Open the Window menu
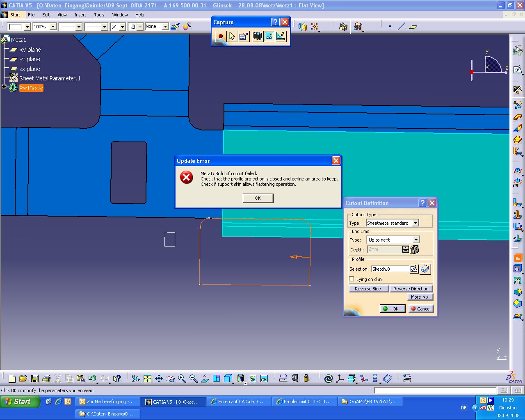The height and width of the screenshot is (420, 525). [x=120, y=15]
